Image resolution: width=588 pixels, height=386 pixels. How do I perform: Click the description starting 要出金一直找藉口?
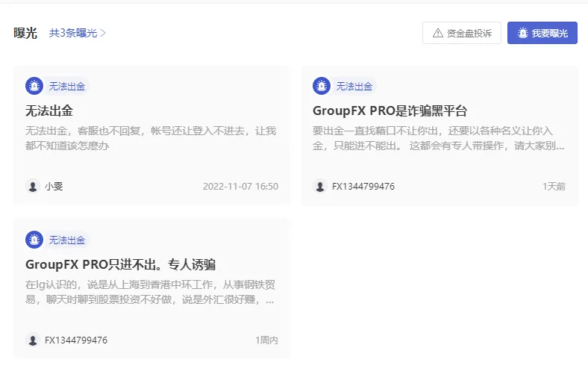(x=438, y=138)
